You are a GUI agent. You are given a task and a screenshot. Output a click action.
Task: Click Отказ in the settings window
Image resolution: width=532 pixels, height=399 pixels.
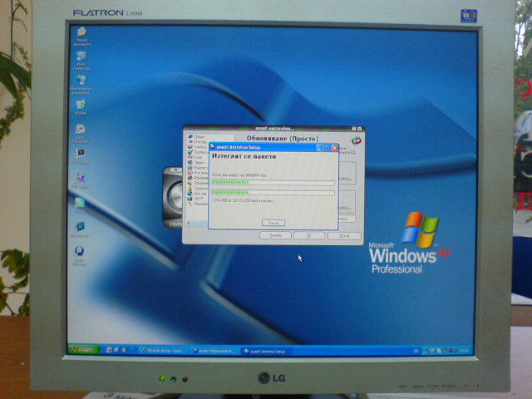pos(341,235)
